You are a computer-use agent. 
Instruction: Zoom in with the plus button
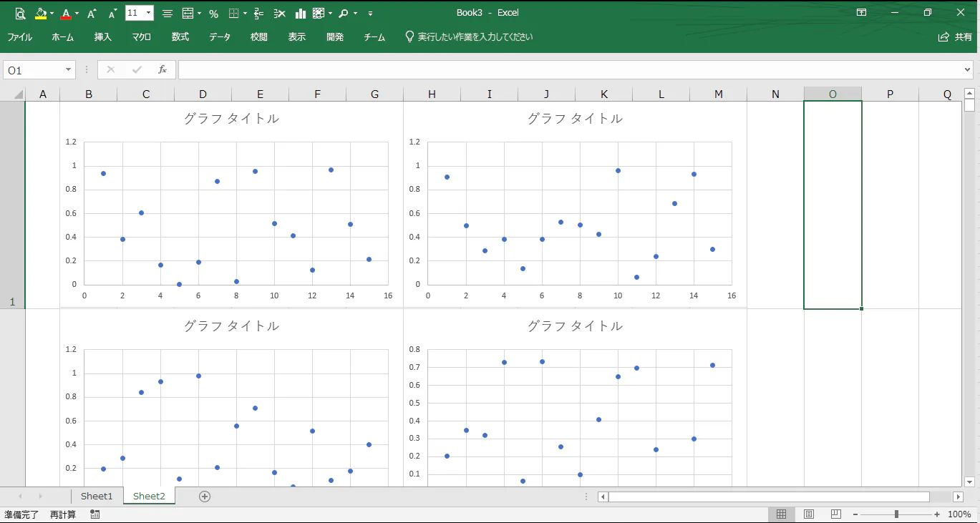tap(937, 514)
